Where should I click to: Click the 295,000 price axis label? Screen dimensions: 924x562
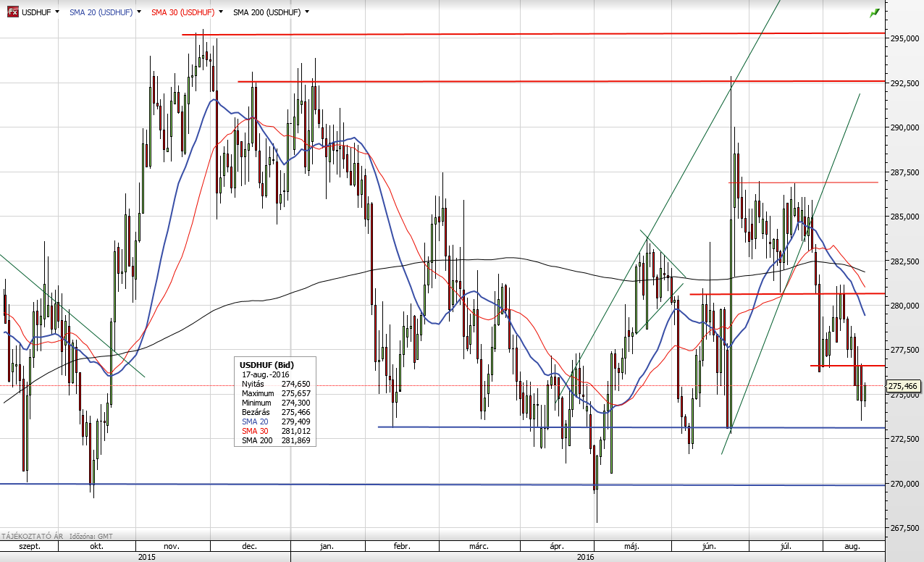pyautogui.click(x=903, y=38)
